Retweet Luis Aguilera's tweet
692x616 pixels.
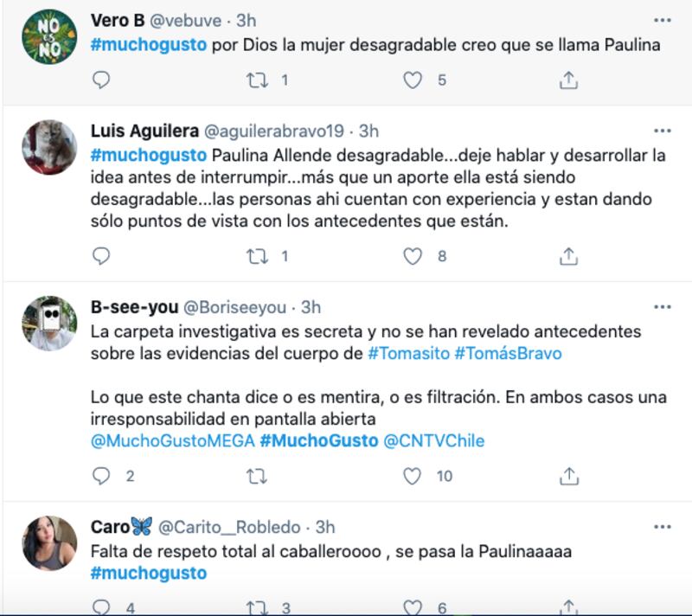(257, 256)
